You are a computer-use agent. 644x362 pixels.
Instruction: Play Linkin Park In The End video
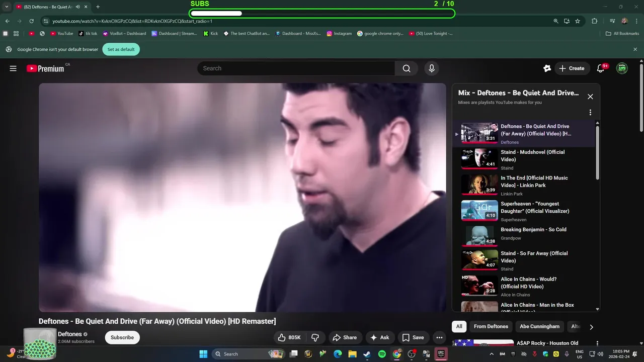click(x=523, y=185)
